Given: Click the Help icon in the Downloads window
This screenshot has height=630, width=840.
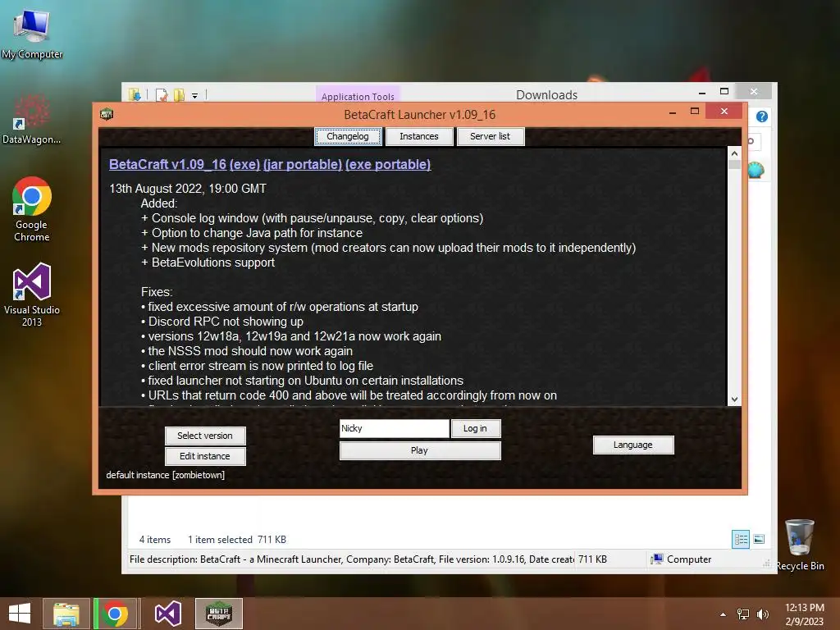Looking at the screenshot, I should point(762,116).
